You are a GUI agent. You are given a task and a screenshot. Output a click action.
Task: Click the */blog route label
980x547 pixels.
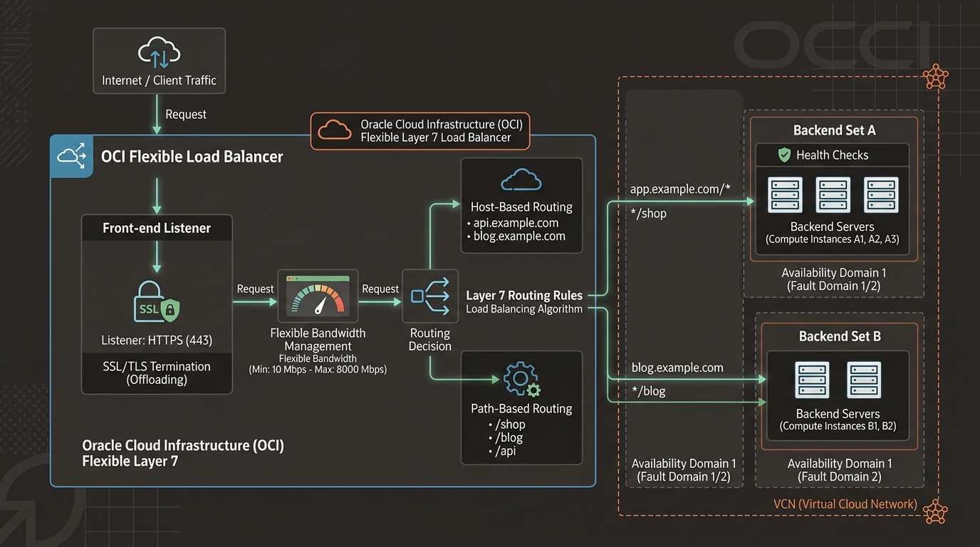pyautogui.click(x=648, y=391)
